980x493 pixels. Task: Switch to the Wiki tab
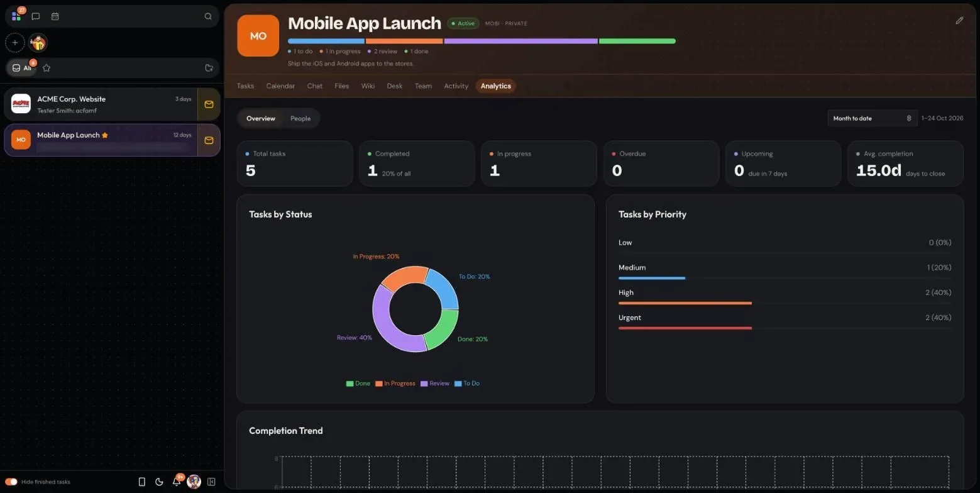coord(368,86)
